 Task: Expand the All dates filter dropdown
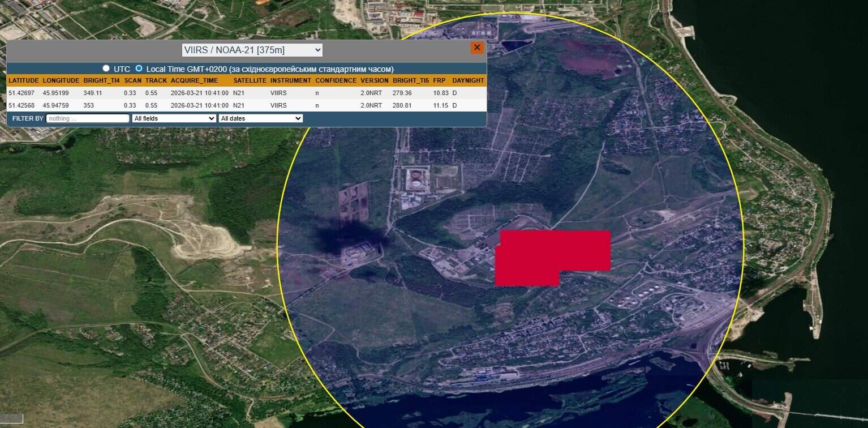[x=260, y=118]
